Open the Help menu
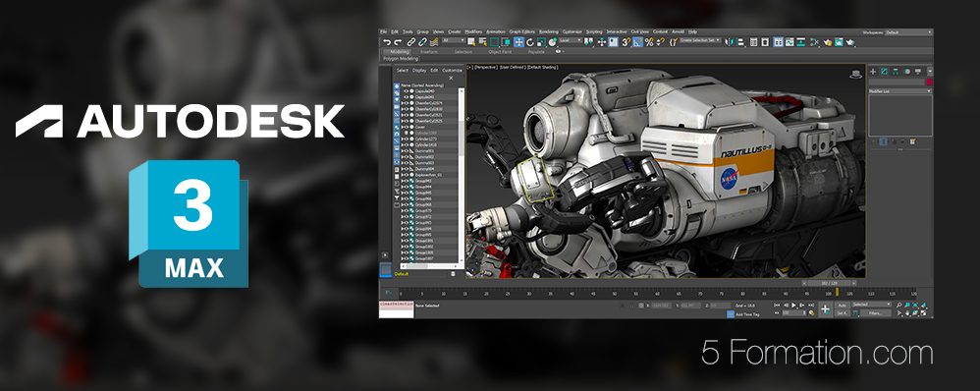This screenshot has height=391, width=980. [692, 31]
